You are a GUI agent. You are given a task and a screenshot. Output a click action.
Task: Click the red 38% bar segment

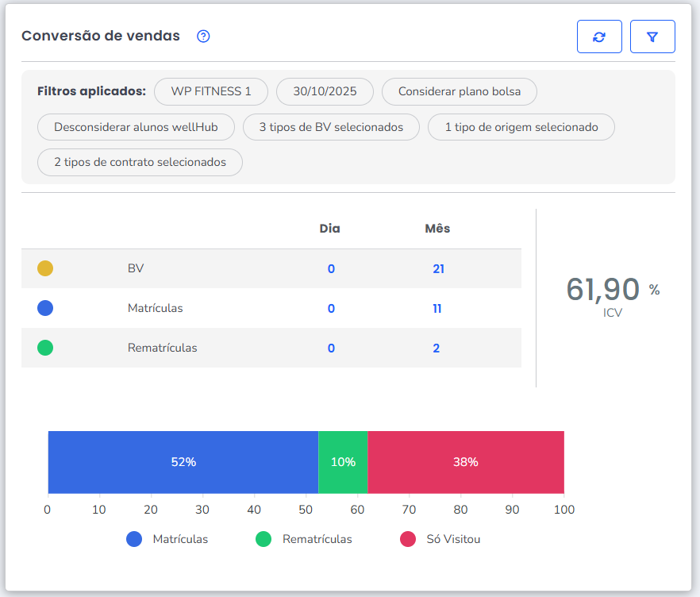[465, 462]
